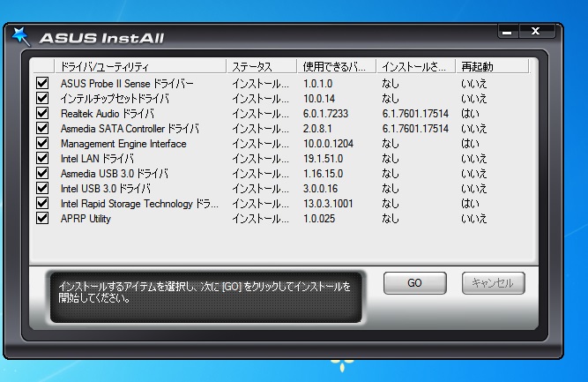Click the ASUS InstAll star wand icon
588x382 pixels.
tap(20, 36)
